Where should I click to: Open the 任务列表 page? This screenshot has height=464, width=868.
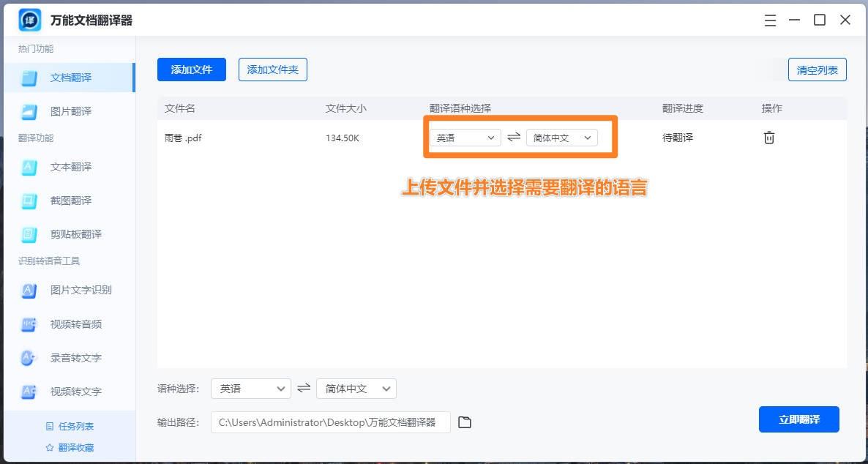[70, 425]
